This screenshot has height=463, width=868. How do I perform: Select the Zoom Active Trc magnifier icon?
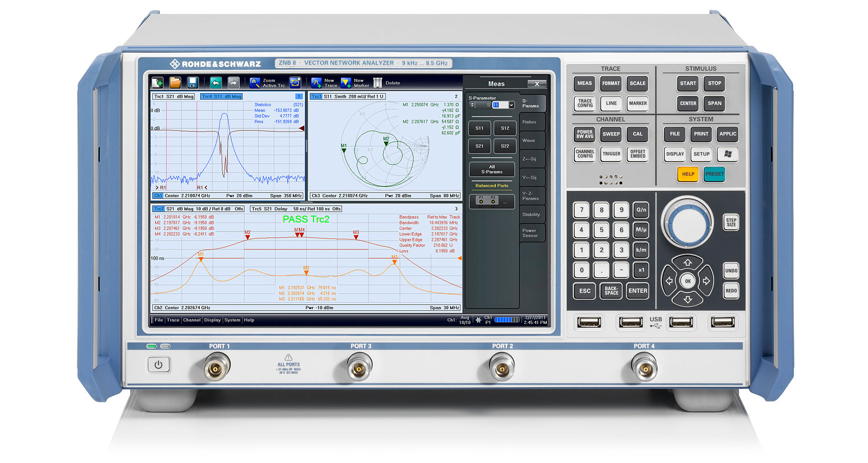click(255, 83)
